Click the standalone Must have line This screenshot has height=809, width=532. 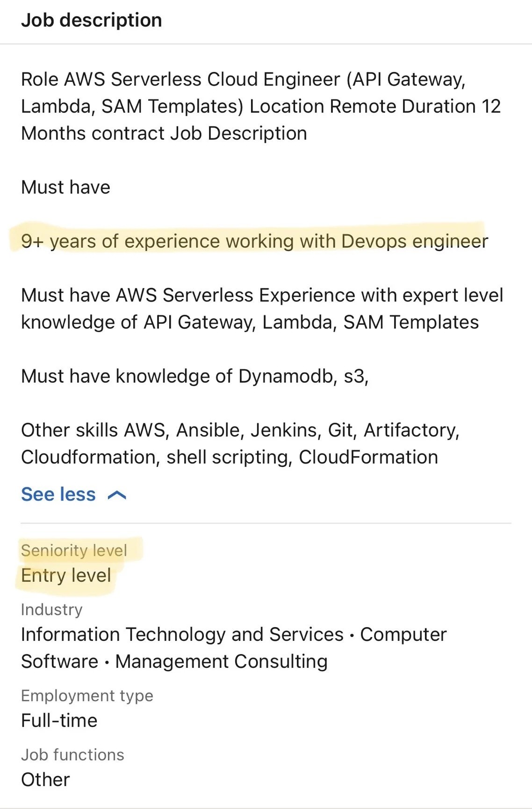(66, 187)
